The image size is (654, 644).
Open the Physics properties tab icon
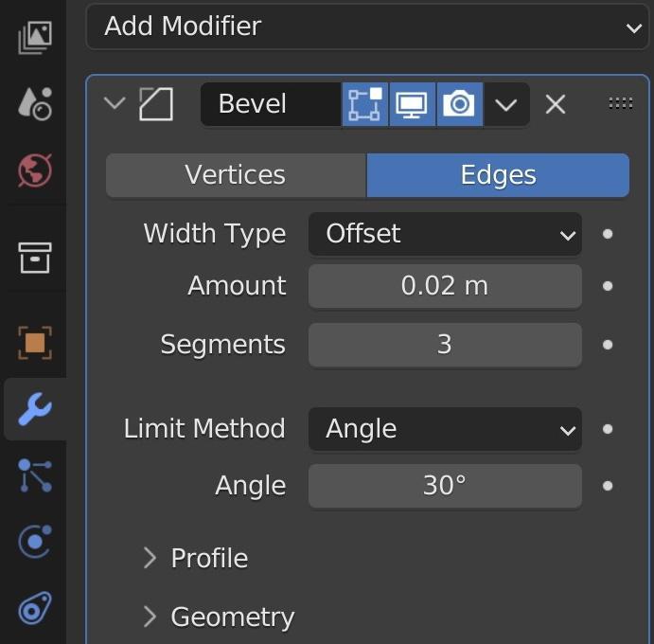tap(34, 542)
